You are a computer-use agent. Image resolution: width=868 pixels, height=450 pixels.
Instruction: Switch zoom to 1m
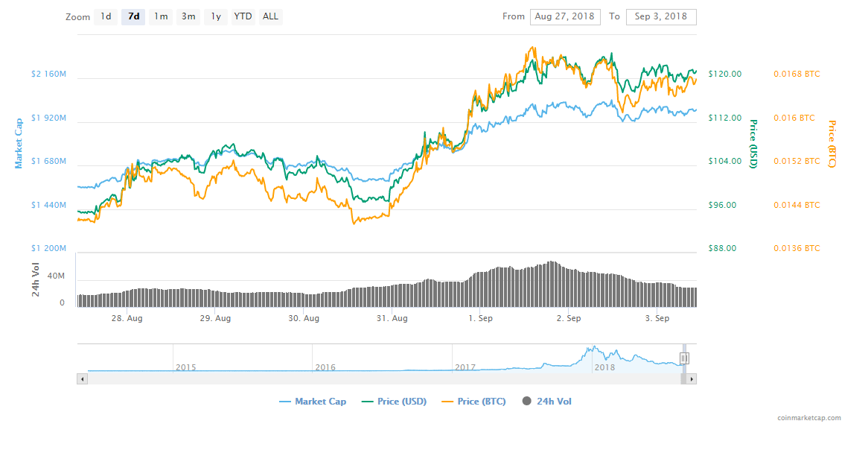(161, 16)
